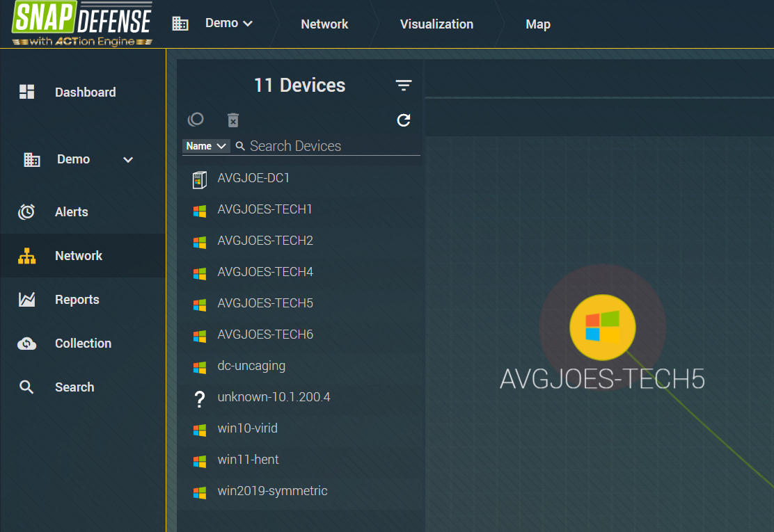
Task: Open Reports from the sidebar
Action: (x=77, y=299)
